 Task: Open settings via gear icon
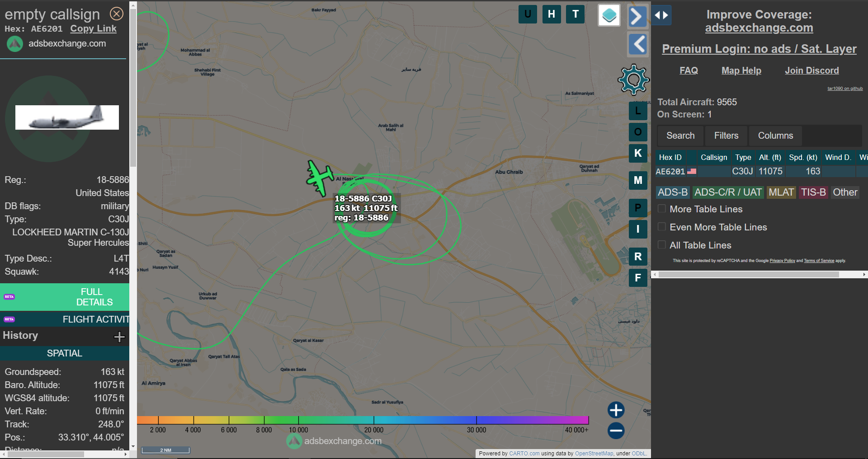[633, 80]
